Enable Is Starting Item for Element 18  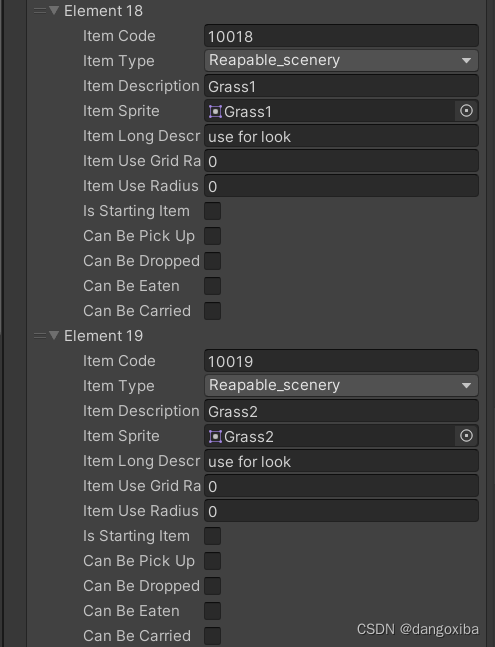click(212, 211)
